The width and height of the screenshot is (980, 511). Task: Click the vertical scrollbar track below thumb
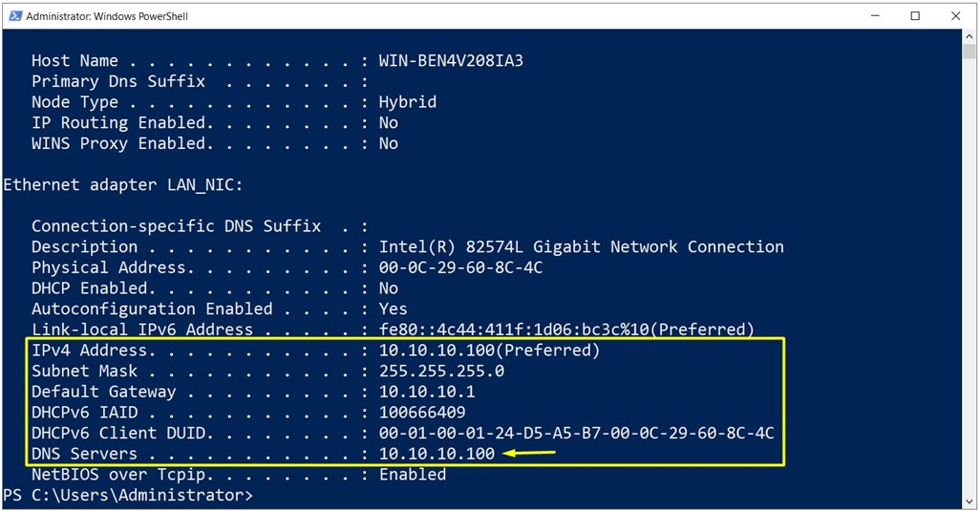(969, 275)
